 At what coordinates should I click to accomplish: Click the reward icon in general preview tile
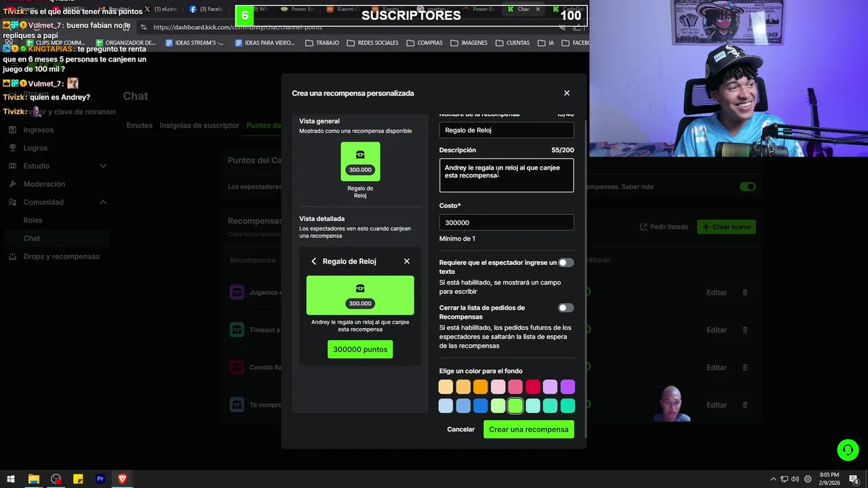pos(360,155)
